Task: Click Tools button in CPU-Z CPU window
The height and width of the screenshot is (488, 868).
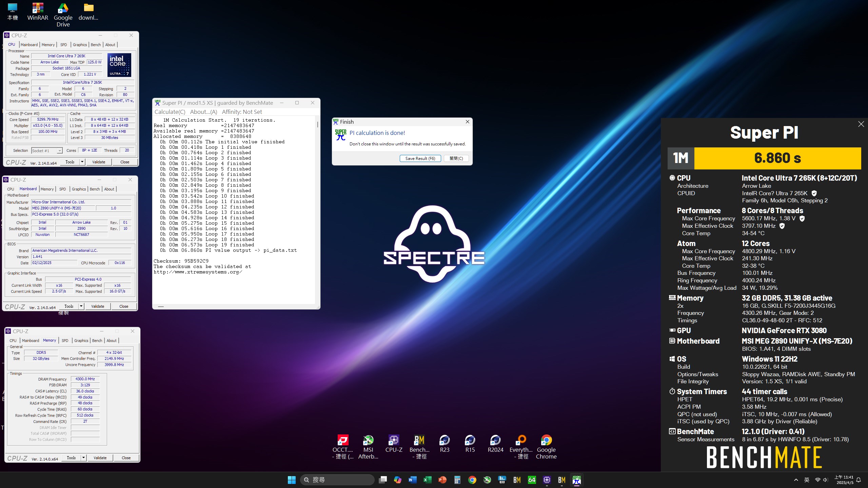Action: 70,162
